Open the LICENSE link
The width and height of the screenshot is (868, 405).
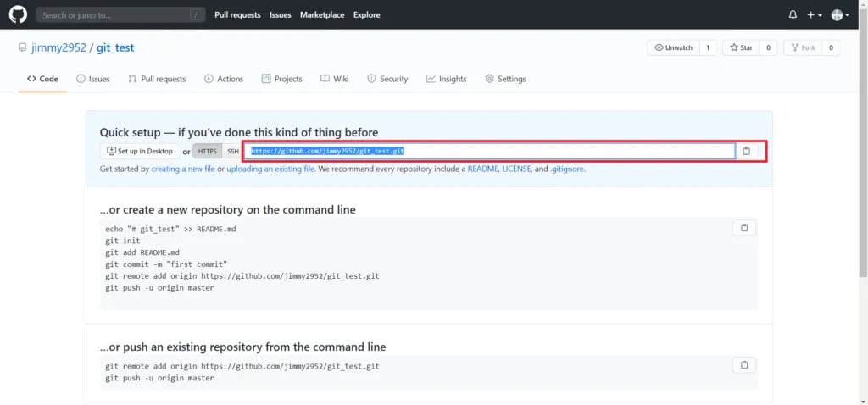point(517,169)
